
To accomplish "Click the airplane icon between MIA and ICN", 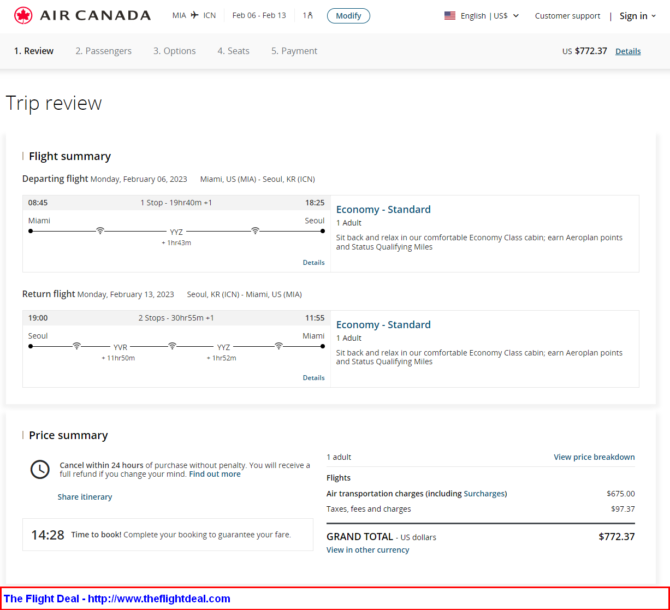I will tap(195, 15).
